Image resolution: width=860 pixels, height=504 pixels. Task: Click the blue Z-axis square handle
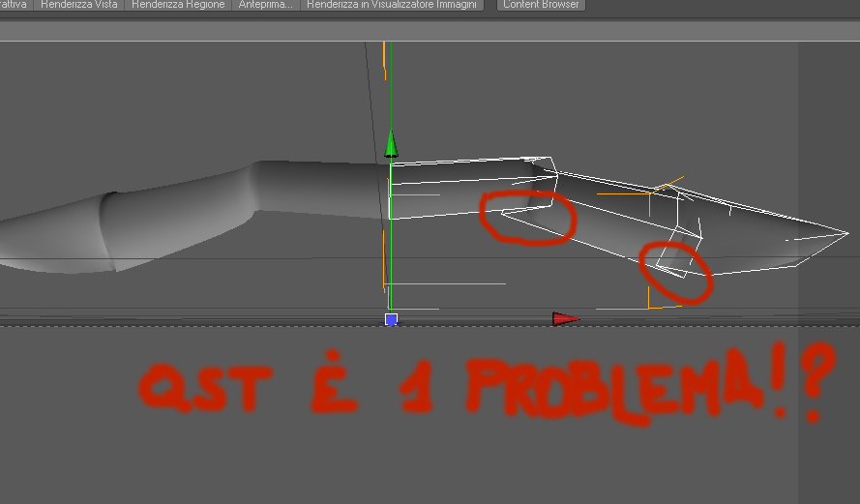coord(391,319)
